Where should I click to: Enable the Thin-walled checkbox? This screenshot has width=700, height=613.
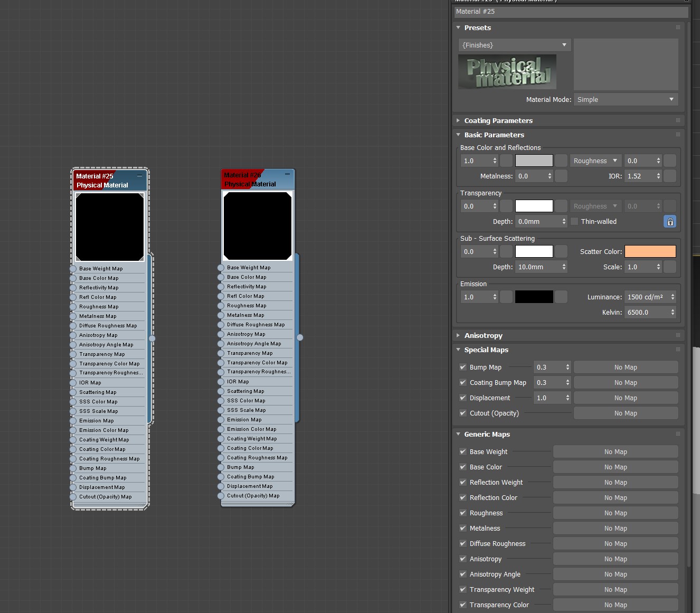pyautogui.click(x=574, y=221)
